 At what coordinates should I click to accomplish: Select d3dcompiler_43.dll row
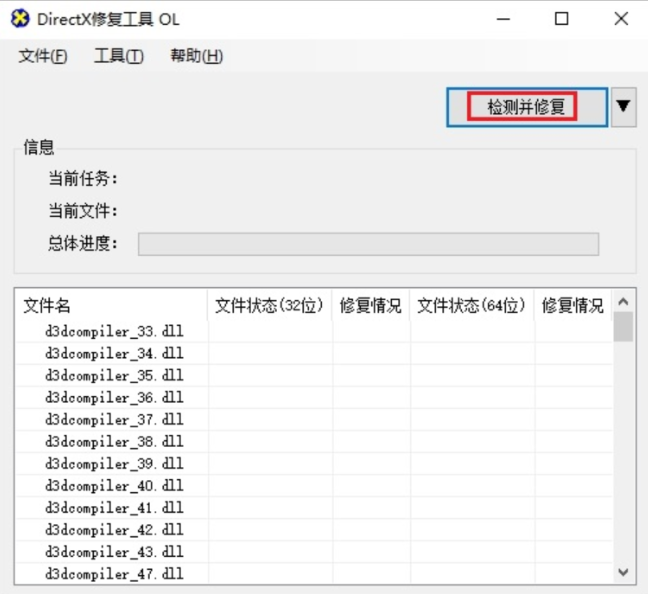(x=314, y=552)
